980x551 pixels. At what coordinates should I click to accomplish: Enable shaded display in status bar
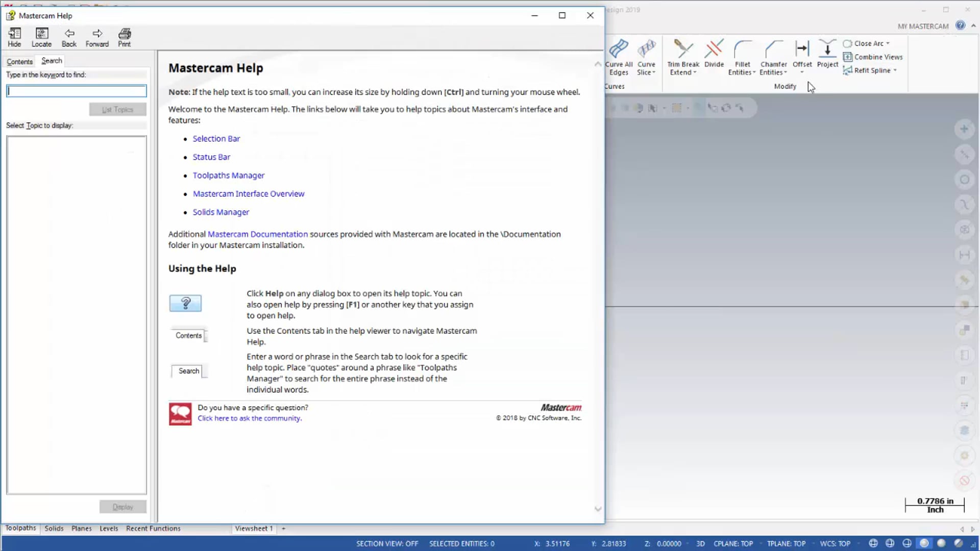point(941,543)
